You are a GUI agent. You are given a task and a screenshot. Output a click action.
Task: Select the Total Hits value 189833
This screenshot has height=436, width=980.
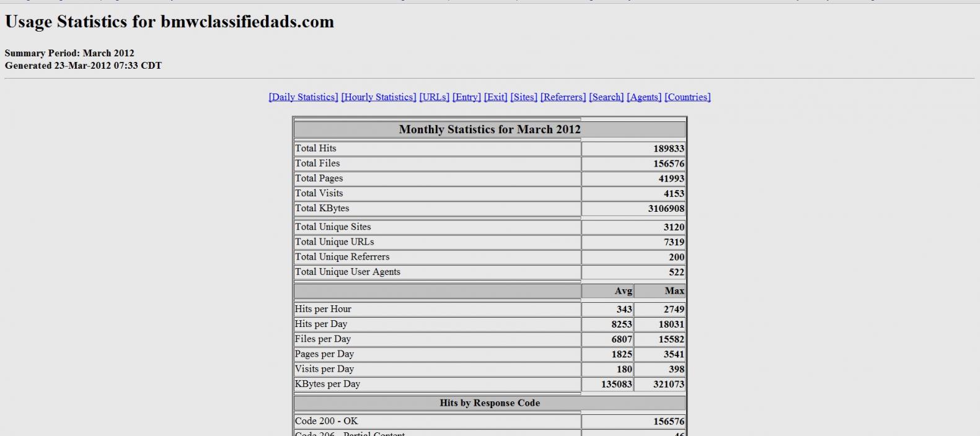(x=668, y=149)
